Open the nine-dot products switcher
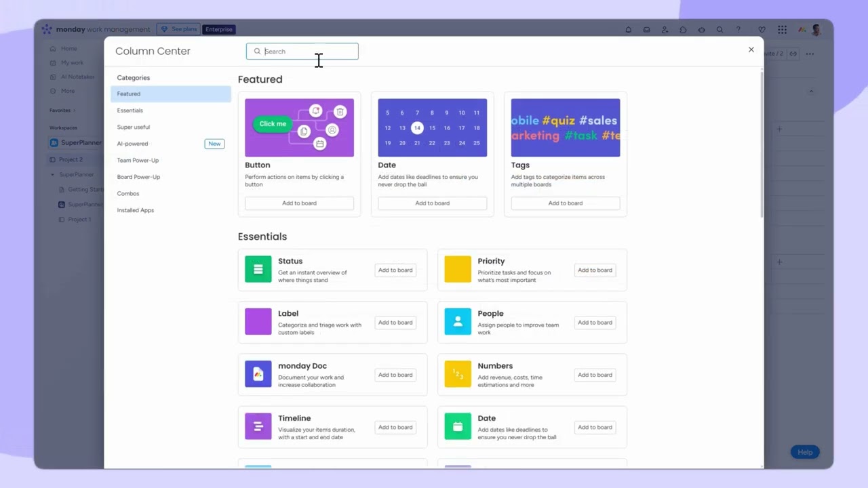The height and width of the screenshot is (488, 868). coord(782,30)
